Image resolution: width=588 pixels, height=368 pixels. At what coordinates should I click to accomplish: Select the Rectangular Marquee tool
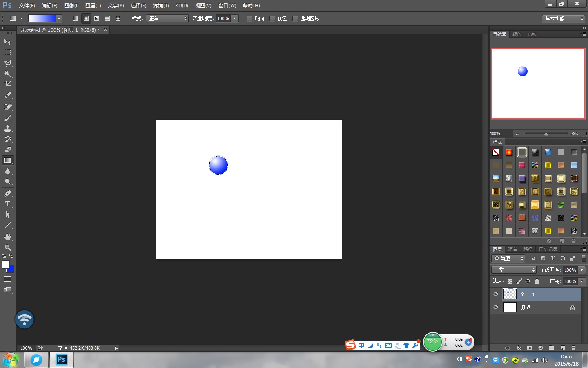click(8, 53)
